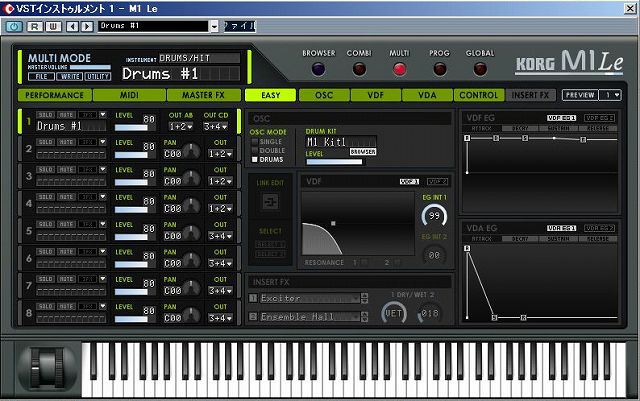Click the GLOBAL mode LED button
This screenshot has width=640, height=401.
point(480,69)
